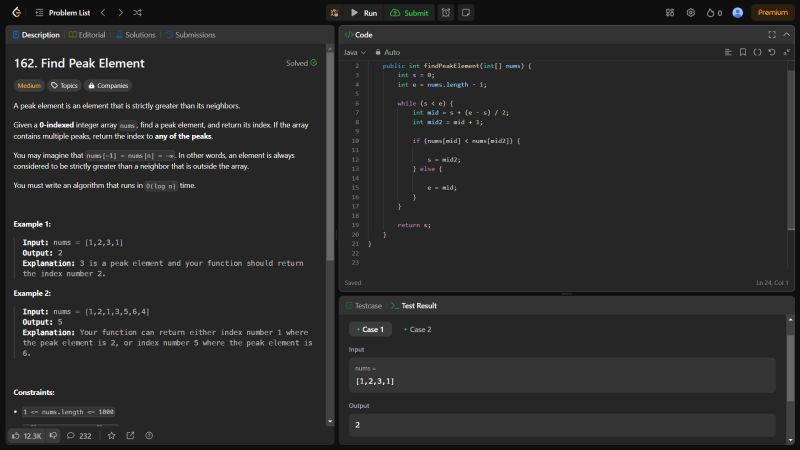800x450 pixels.
Task: Collapse the Code panel chevron
Action: coord(786,35)
